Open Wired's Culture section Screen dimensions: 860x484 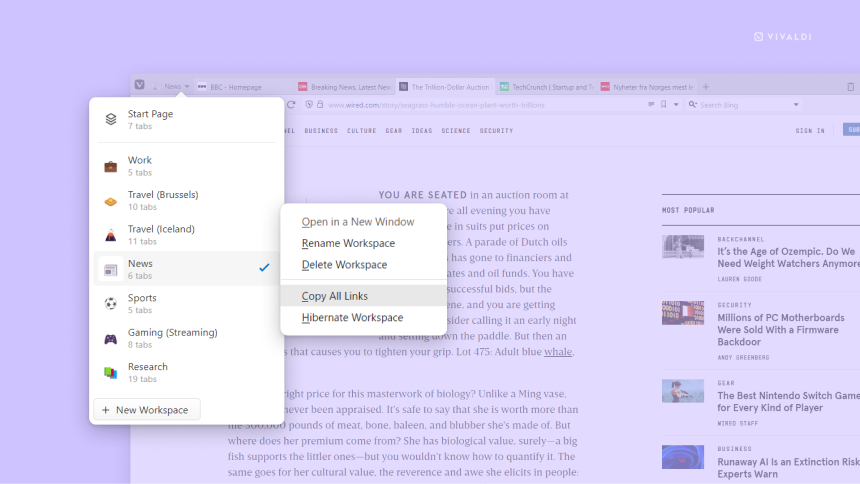[x=361, y=131]
